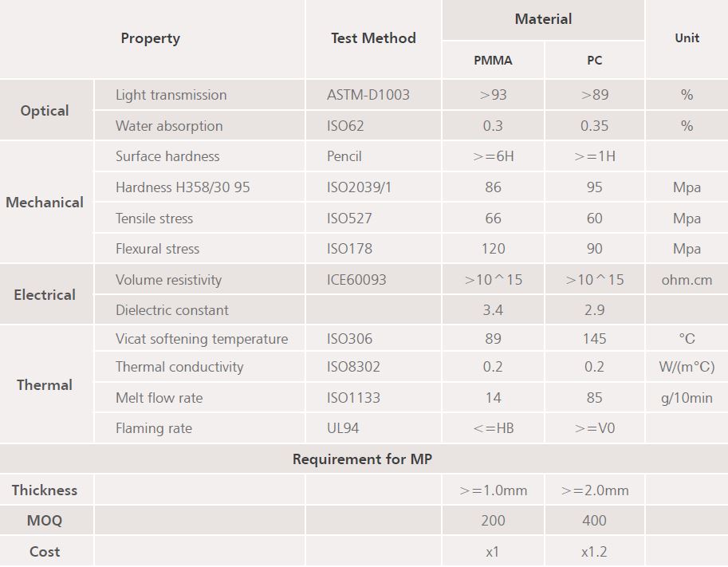728x567 pixels.
Task: Select the Test Method header cell
Action: [373, 38]
